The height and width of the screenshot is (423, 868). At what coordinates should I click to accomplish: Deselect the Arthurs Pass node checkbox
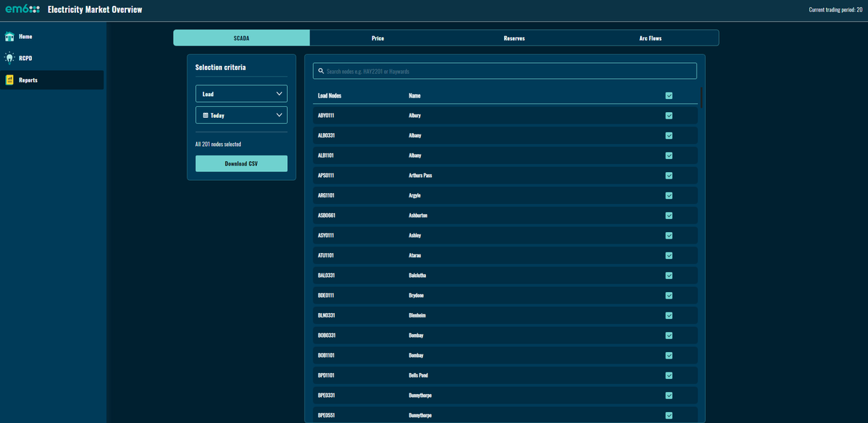[668, 176]
